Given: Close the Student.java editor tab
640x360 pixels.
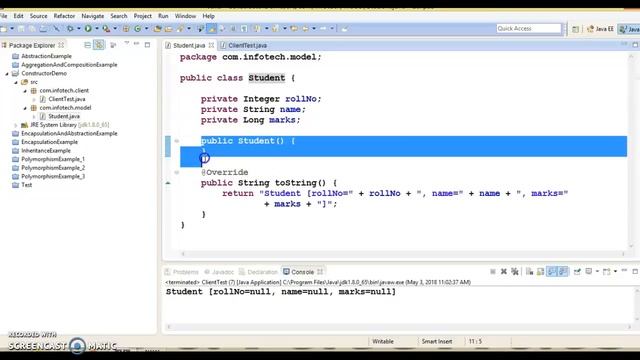Looking at the screenshot, I should click(211, 45).
